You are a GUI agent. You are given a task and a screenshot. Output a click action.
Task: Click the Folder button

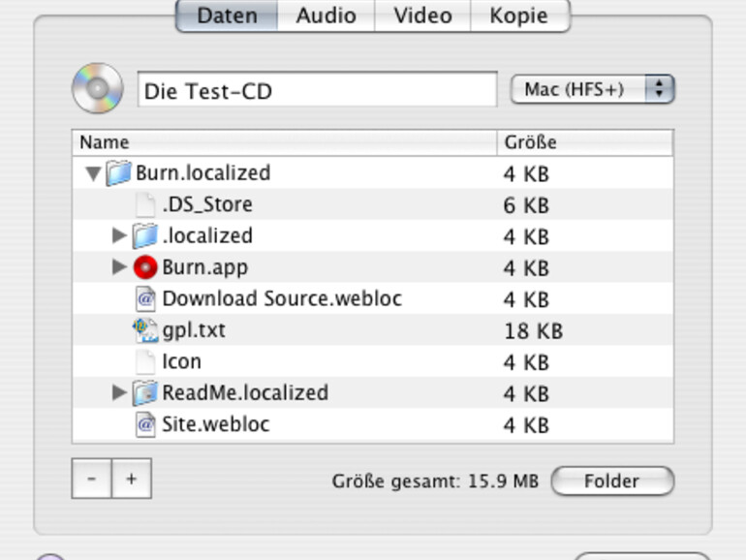pos(611,481)
